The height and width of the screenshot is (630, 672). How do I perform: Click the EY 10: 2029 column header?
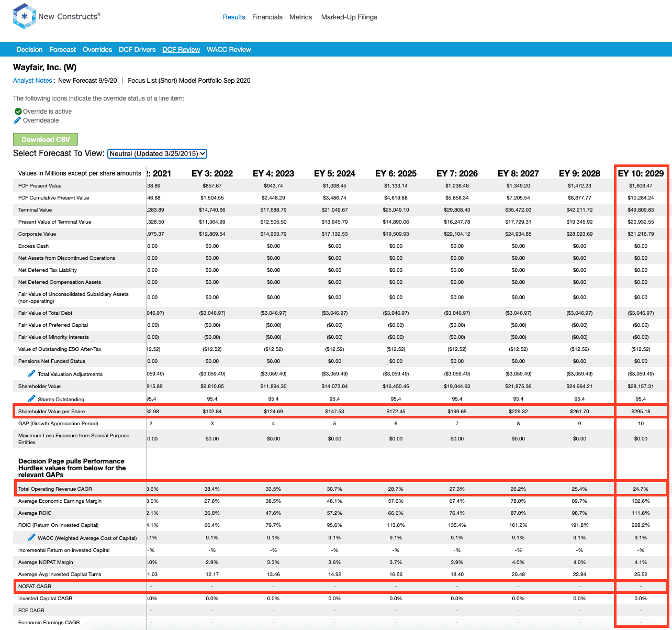(641, 173)
